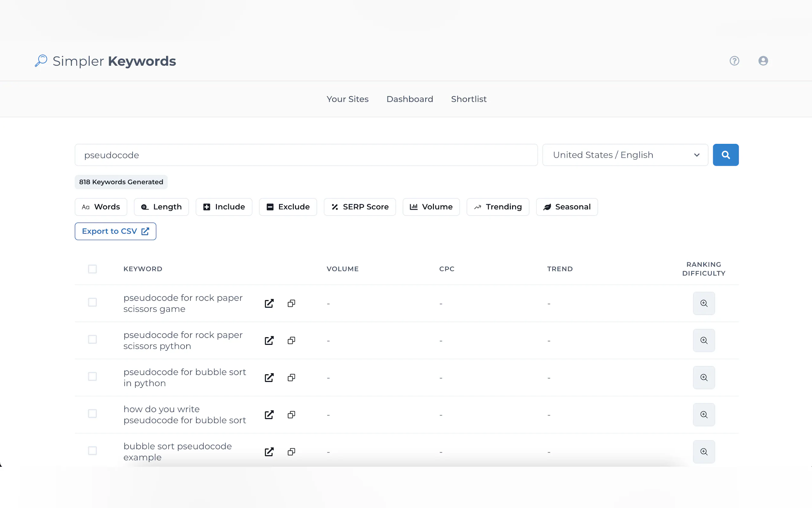Open external link for bubble sort pseudocode example
Screen dimensions: 812x508
pos(269,452)
